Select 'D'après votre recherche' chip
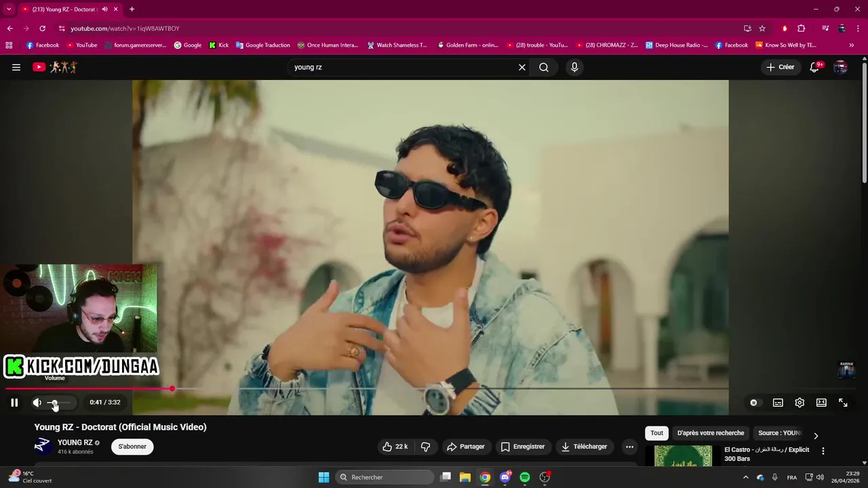Viewport: 868px width, 488px height. click(710, 433)
